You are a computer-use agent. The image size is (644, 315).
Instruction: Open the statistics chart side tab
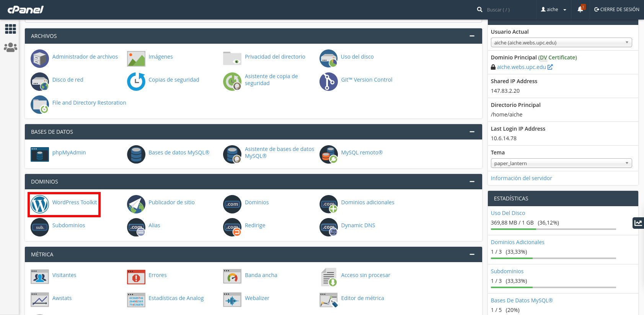tap(638, 223)
